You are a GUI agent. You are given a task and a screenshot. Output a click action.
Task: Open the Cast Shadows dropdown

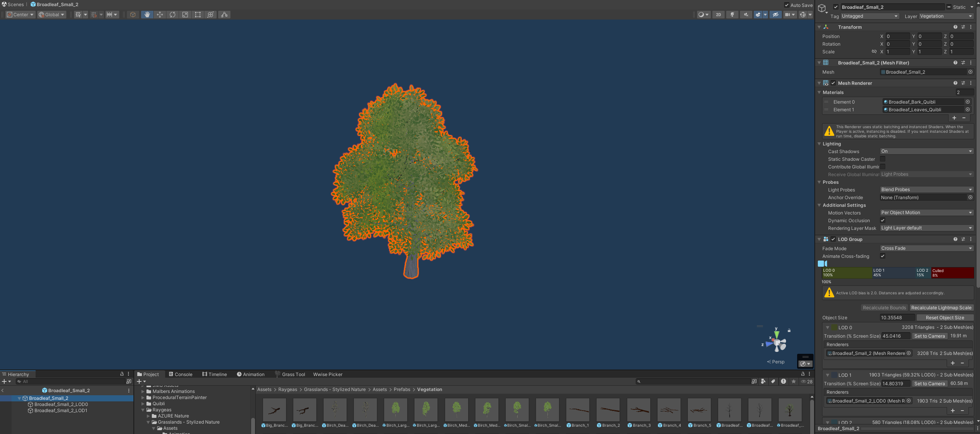tap(926, 151)
